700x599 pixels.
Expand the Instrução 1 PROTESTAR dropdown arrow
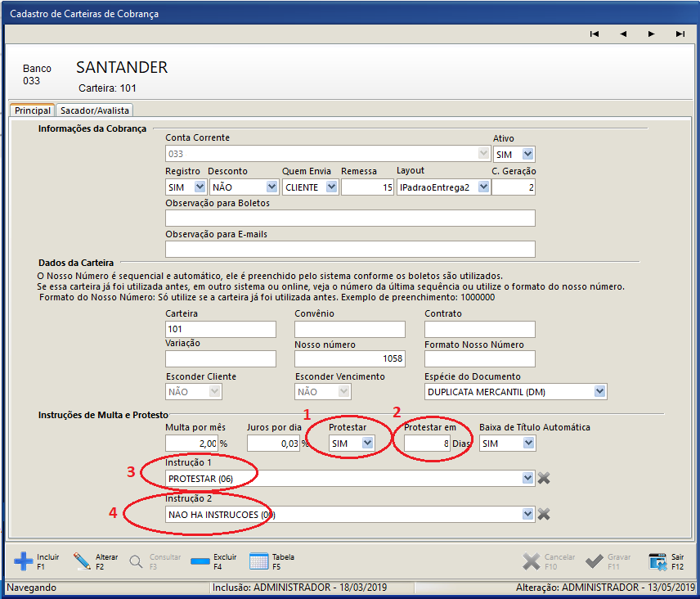point(527,479)
